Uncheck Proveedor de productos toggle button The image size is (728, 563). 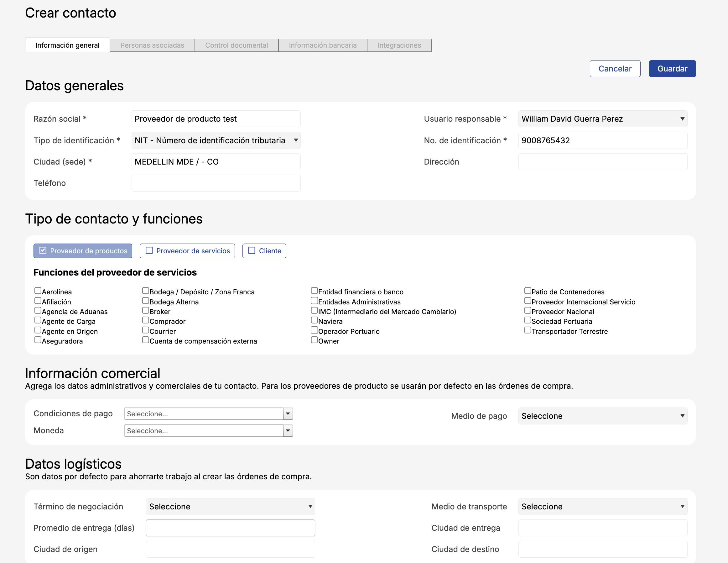pos(83,251)
